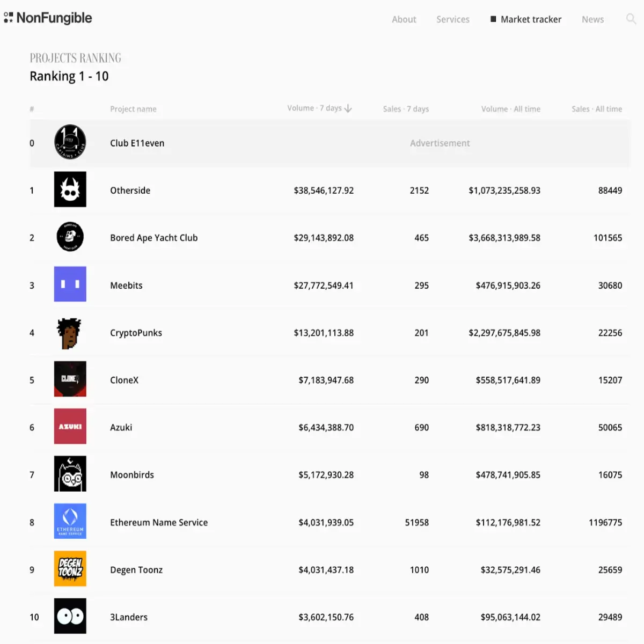The width and height of the screenshot is (644, 644).
Task: Open the Otherside project link
Action: (130, 191)
